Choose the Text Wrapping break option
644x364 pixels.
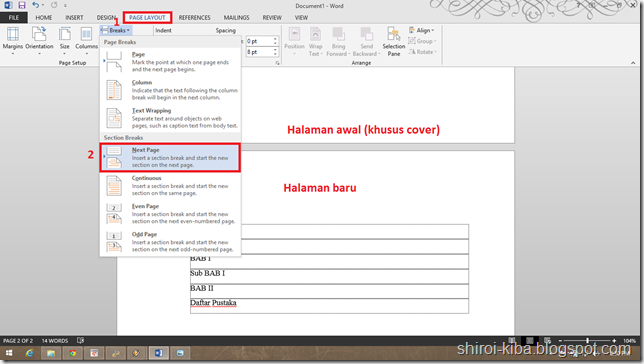coord(170,118)
